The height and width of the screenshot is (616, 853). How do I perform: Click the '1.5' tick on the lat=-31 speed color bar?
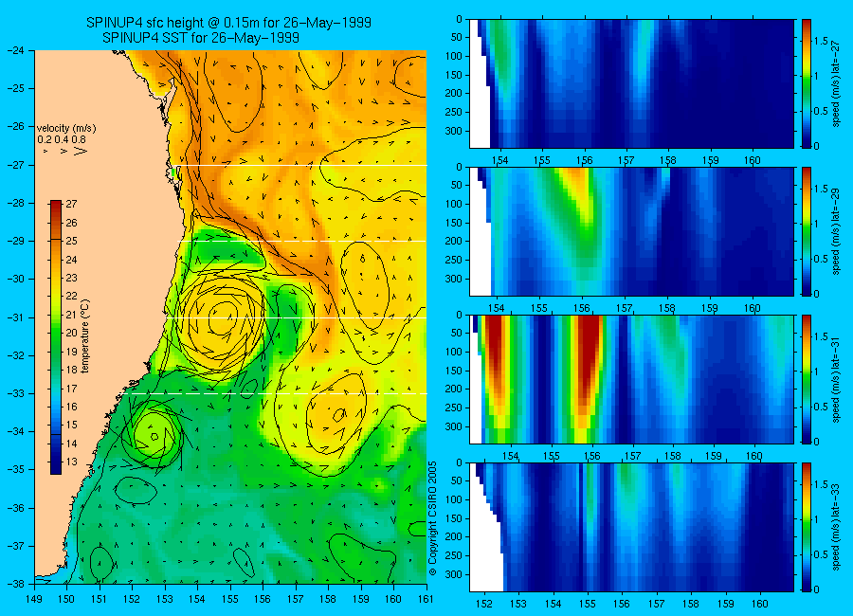coord(822,336)
